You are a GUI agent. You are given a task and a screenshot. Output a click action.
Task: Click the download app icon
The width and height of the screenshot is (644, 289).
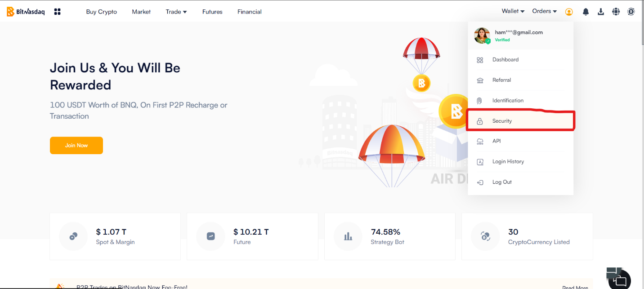pos(601,12)
